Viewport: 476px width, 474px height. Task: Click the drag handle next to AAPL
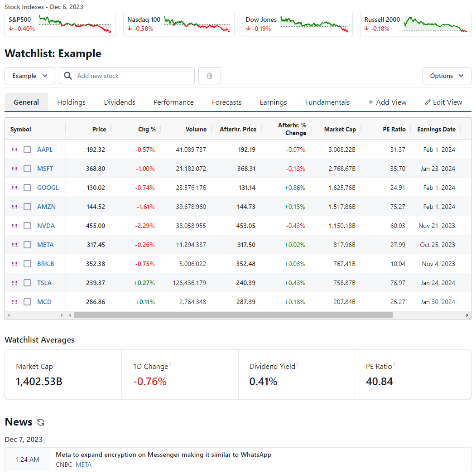(14, 150)
